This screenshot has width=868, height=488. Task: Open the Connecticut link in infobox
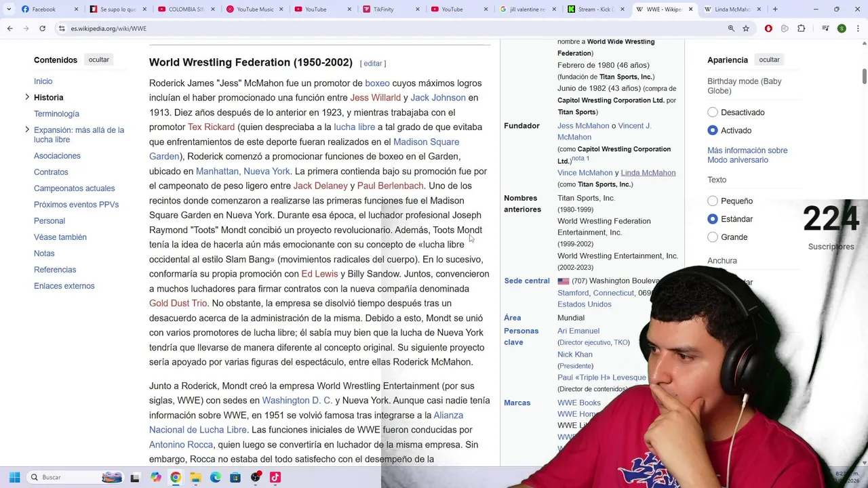(614, 293)
